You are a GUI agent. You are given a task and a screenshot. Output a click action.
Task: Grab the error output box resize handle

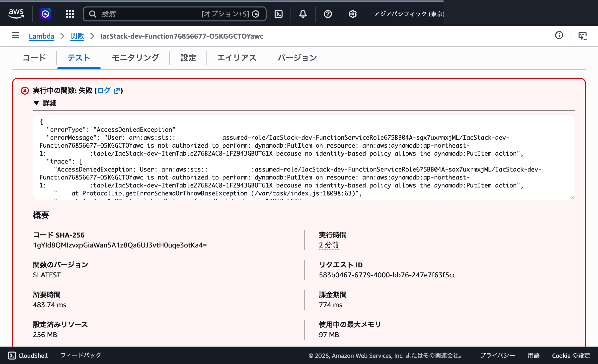tap(572, 197)
